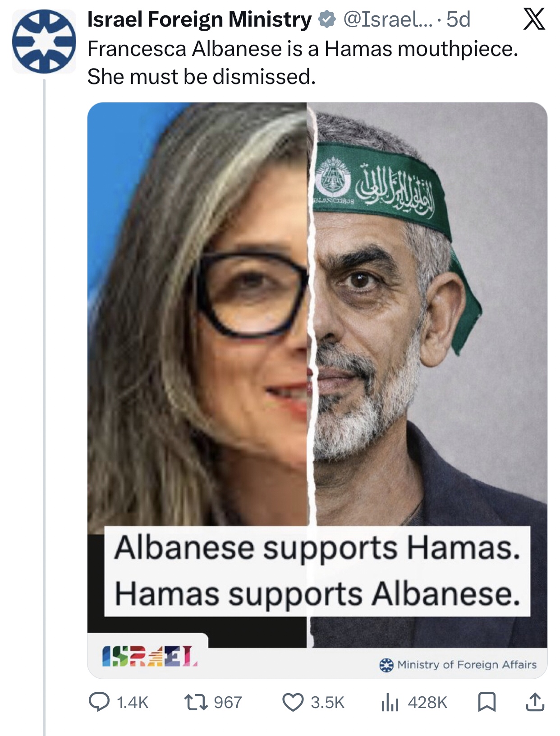The image size is (560, 736).
Task: Open the Israel Foreign Ministry profile avatar
Action: [x=44, y=41]
